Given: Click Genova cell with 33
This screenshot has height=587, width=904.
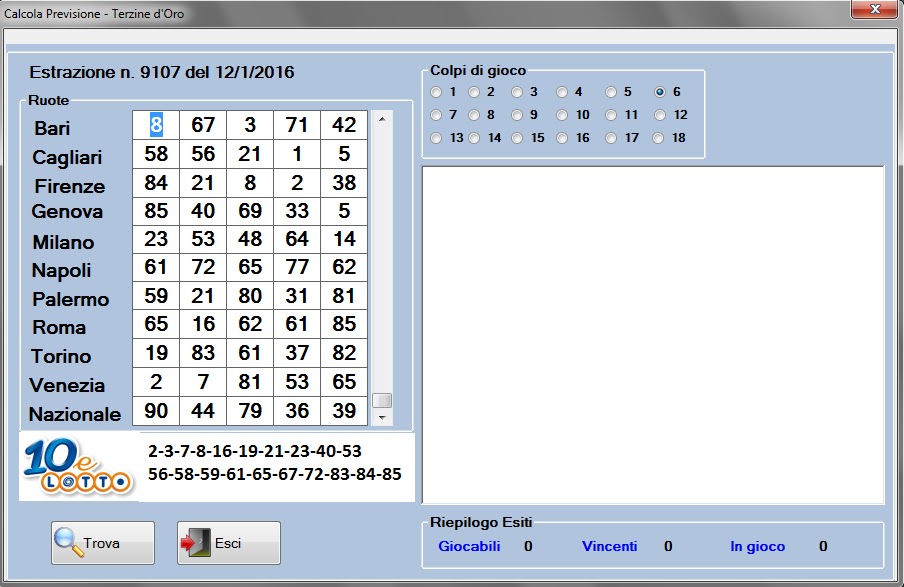Looking at the screenshot, I should click(x=297, y=211).
